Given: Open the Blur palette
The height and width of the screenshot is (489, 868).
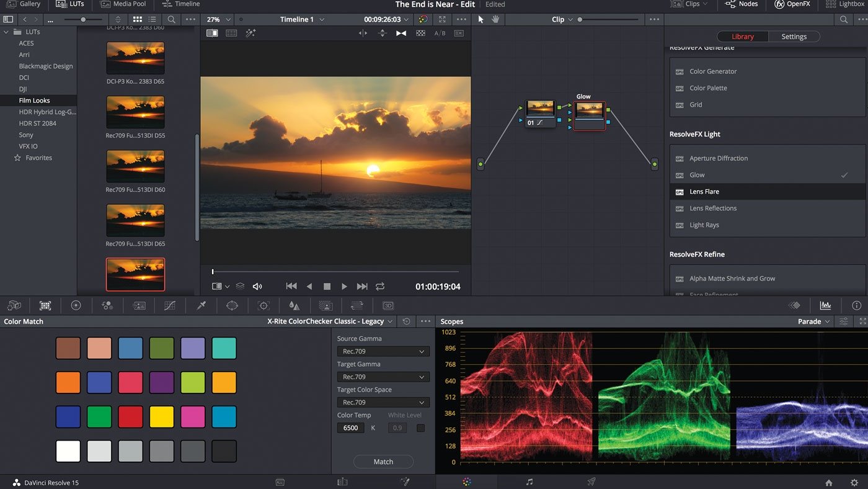Looking at the screenshot, I should [294, 305].
